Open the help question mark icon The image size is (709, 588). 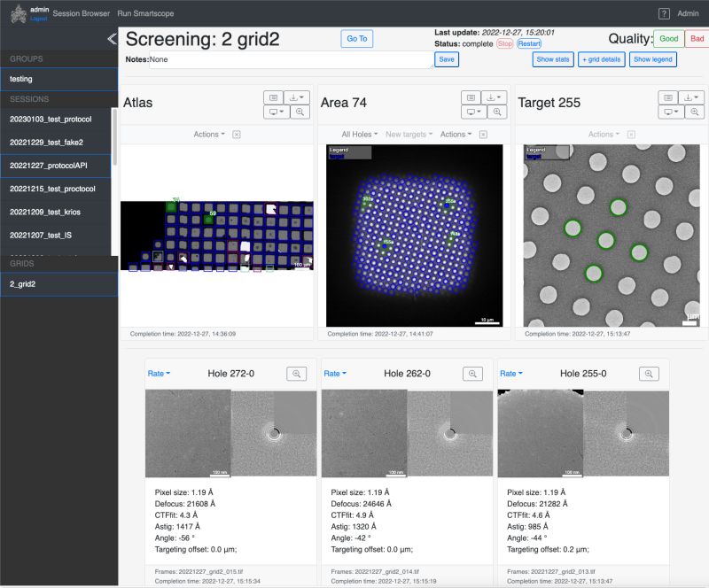[664, 13]
